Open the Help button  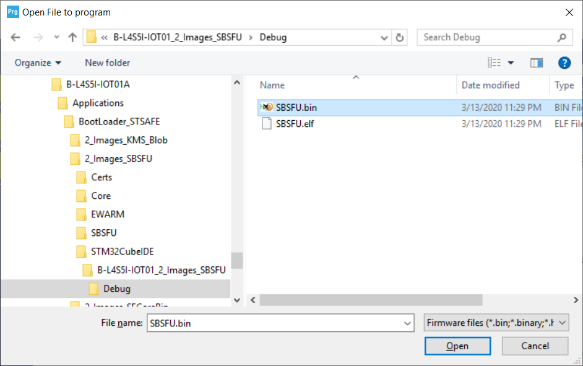(x=564, y=63)
